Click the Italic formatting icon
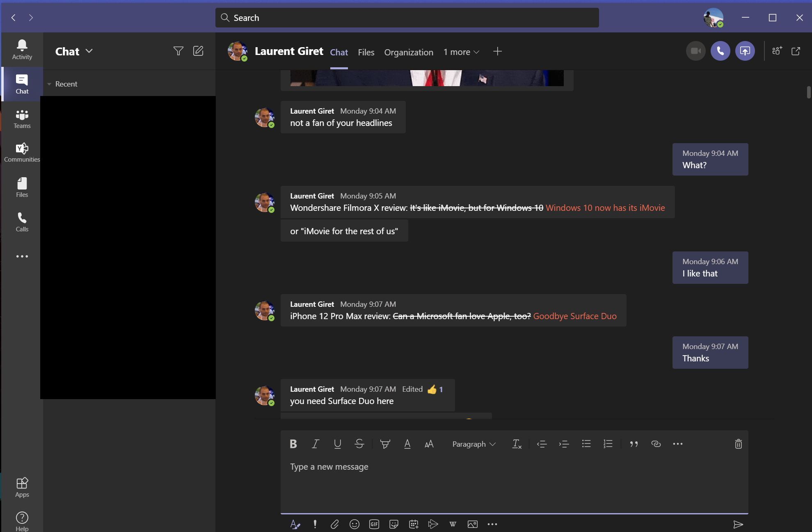Viewport: 812px width, 532px height. (316, 444)
